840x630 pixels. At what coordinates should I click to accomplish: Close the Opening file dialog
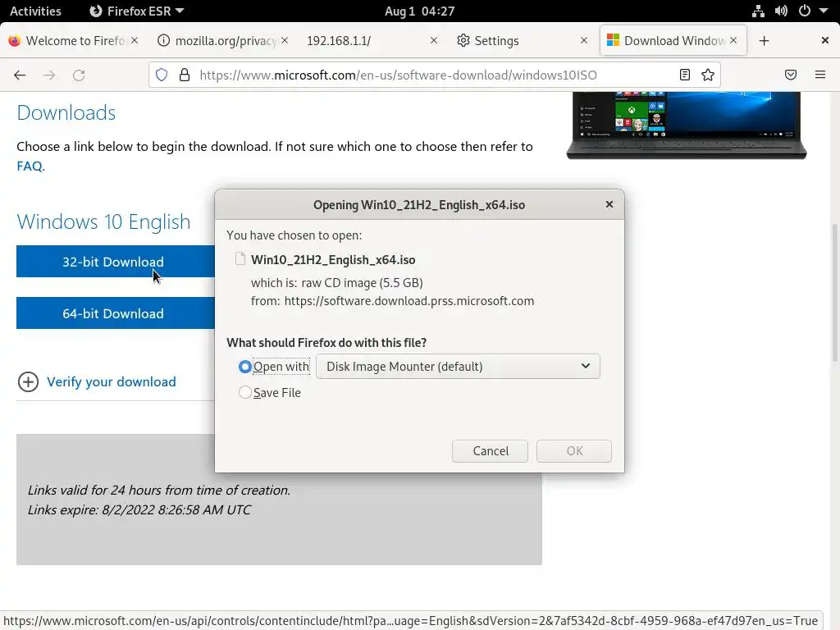[609, 204]
